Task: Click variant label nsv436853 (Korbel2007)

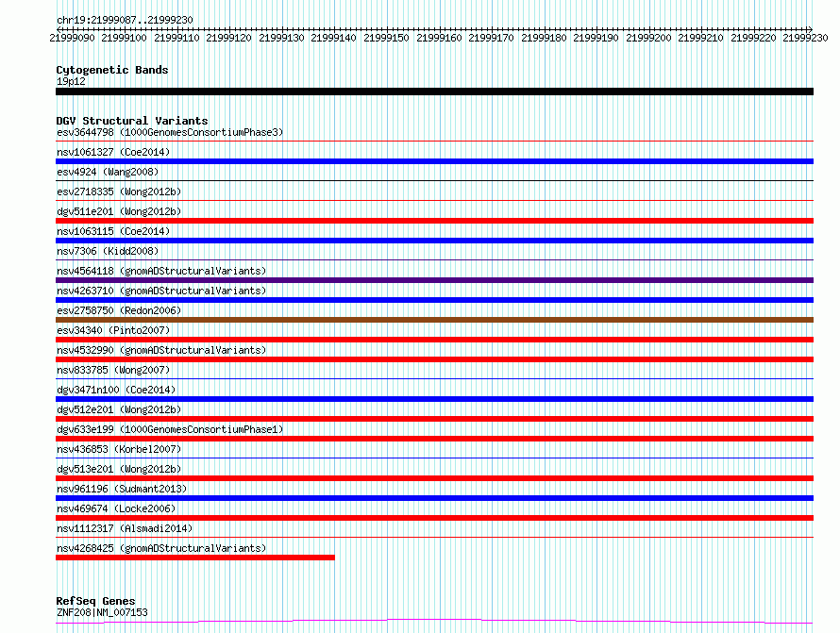Action: (119, 449)
